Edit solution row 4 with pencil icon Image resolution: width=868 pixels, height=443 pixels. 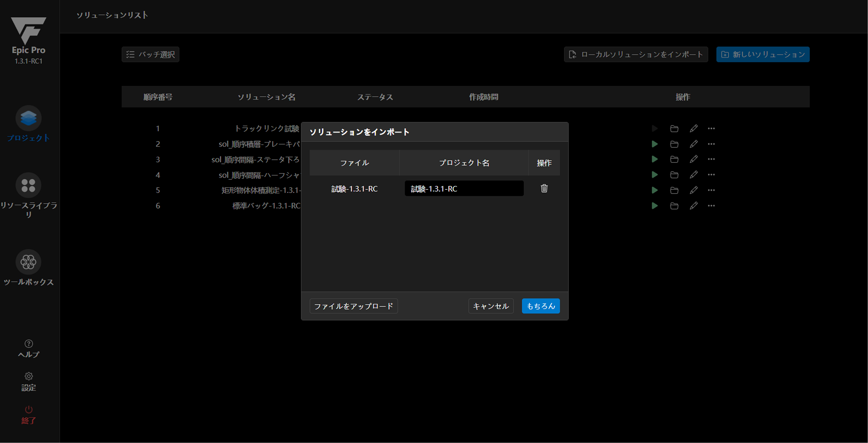coord(694,175)
